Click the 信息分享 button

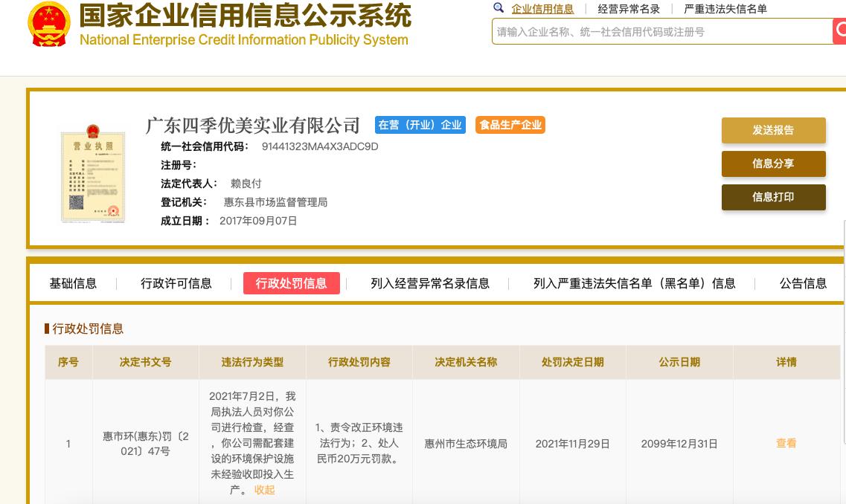click(773, 164)
